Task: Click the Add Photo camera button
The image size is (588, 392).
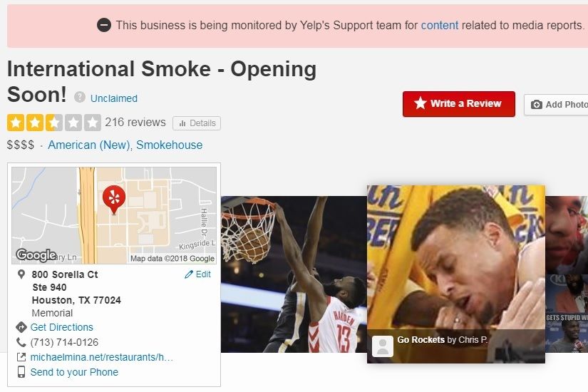Action: pos(556,105)
